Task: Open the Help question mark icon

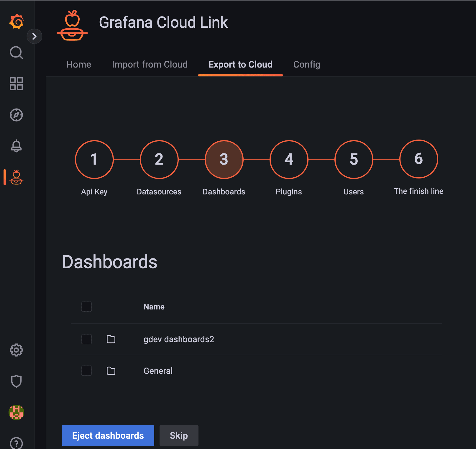Action: click(16, 443)
